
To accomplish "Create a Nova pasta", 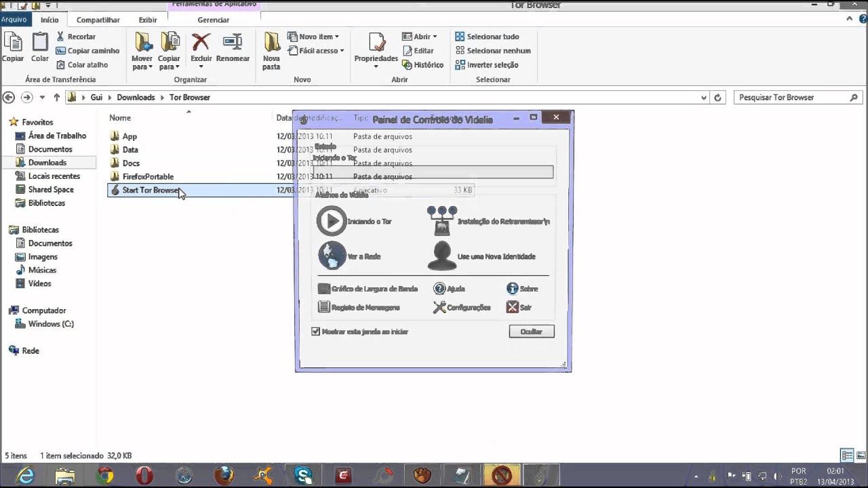I will [x=271, y=52].
